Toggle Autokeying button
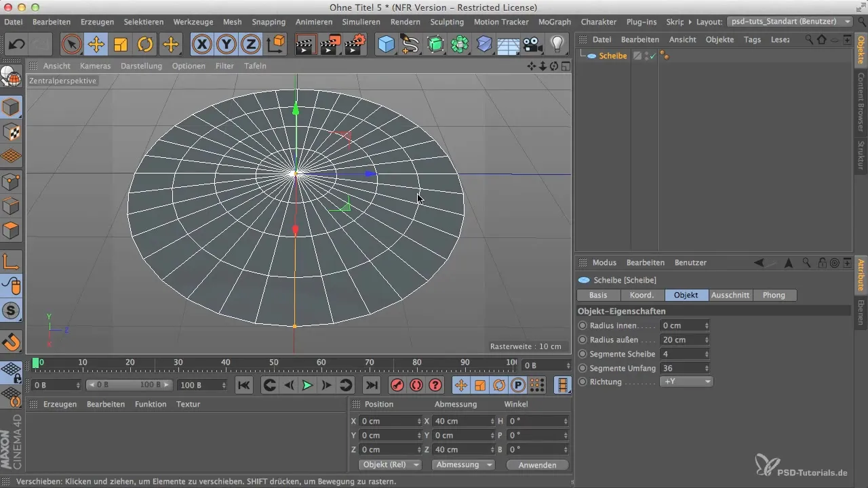Image resolution: width=868 pixels, height=488 pixels. (x=416, y=385)
